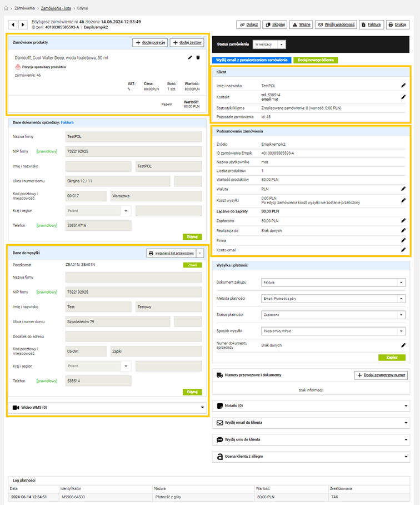Click the home icon in breadcrumb
Image resolution: width=420 pixels, height=505 pixels.
6,8
